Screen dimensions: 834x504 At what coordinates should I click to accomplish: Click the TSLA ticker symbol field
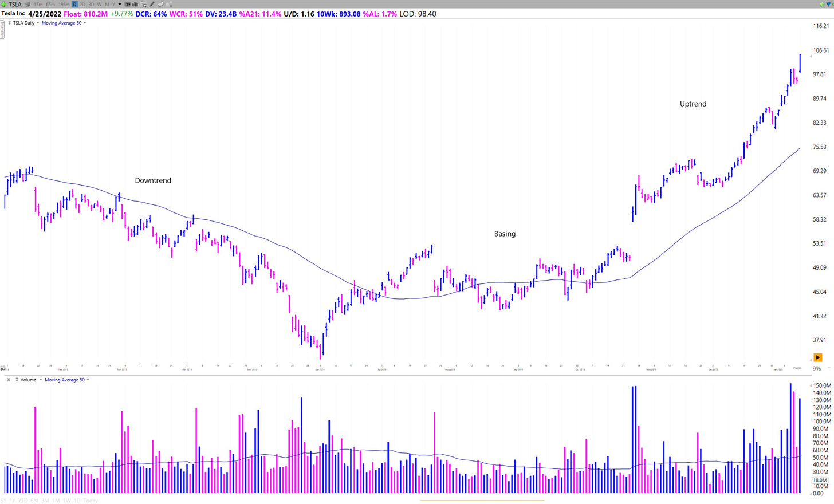click(15, 4)
